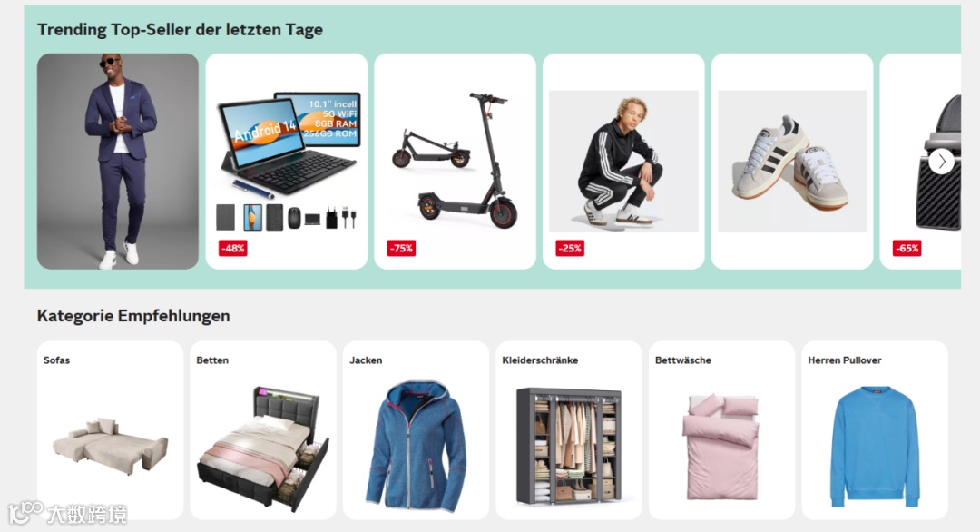Click the -75% discount badge on scooter
The height and width of the screenshot is (532, 980).
tap(401, 248)
